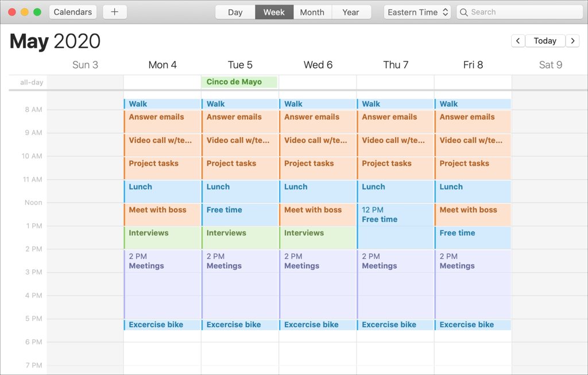
Task: Click the green fullscreen window button
Action: [x=37, y=12]
